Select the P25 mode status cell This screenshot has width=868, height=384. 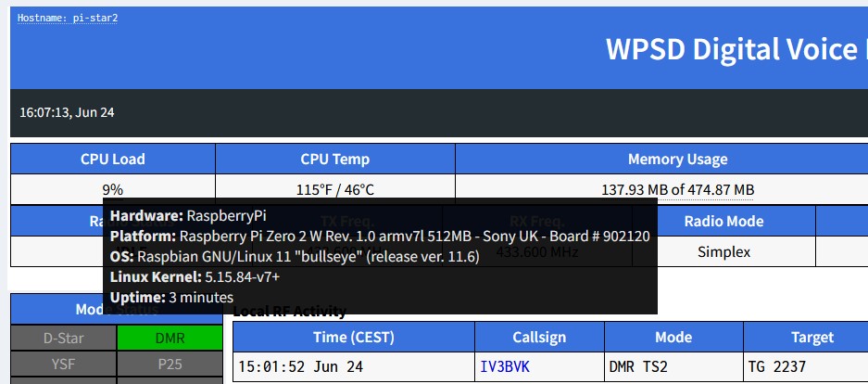pyautogui.click(x=170, y=364)
